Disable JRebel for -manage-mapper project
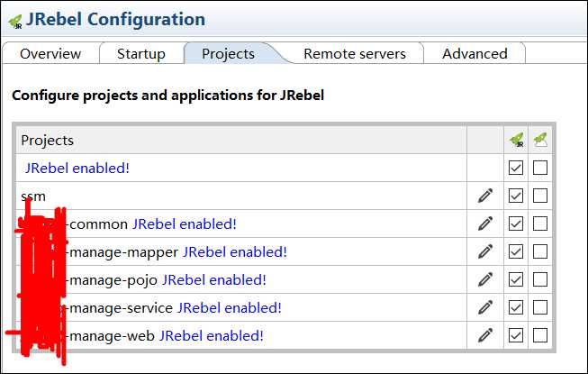 (x=516, y=251)
